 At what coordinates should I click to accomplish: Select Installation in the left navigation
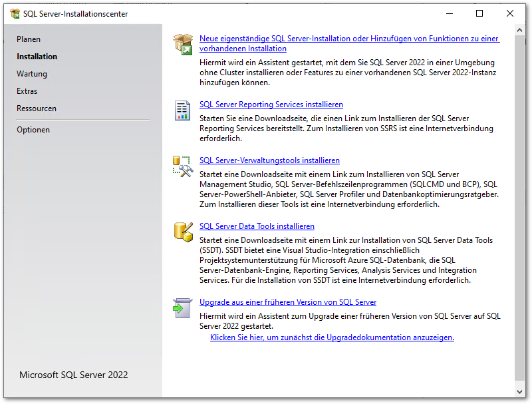coord(37,57)
